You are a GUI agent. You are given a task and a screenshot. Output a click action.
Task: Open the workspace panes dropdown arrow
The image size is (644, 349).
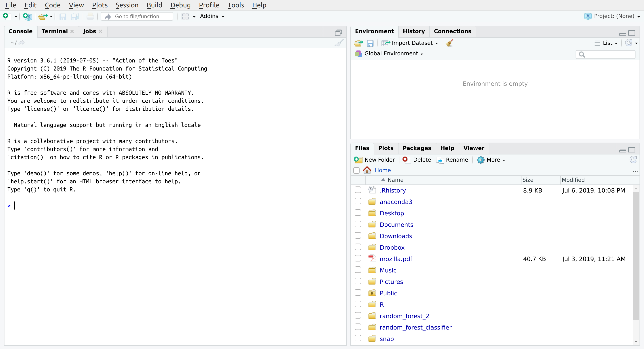click(x=194, y=17)
